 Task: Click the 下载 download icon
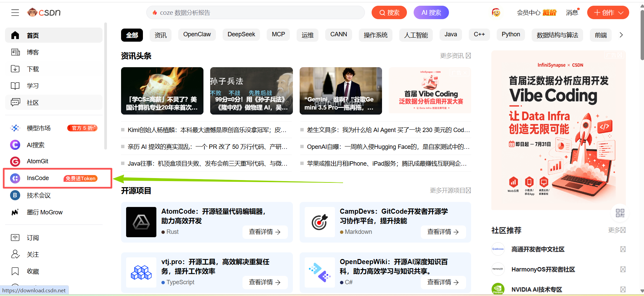point(15,69)
